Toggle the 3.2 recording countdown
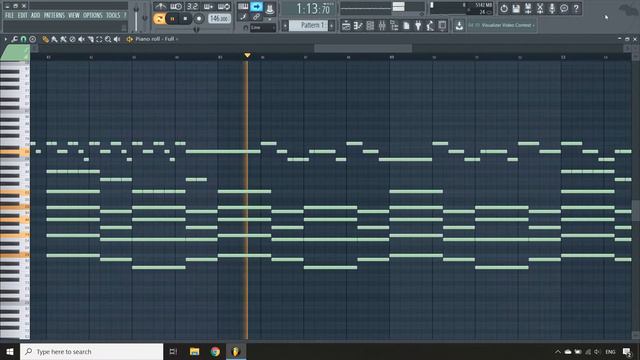Viewport: 640px width, 360px height. pyautogui.click(x=192, y=7)
